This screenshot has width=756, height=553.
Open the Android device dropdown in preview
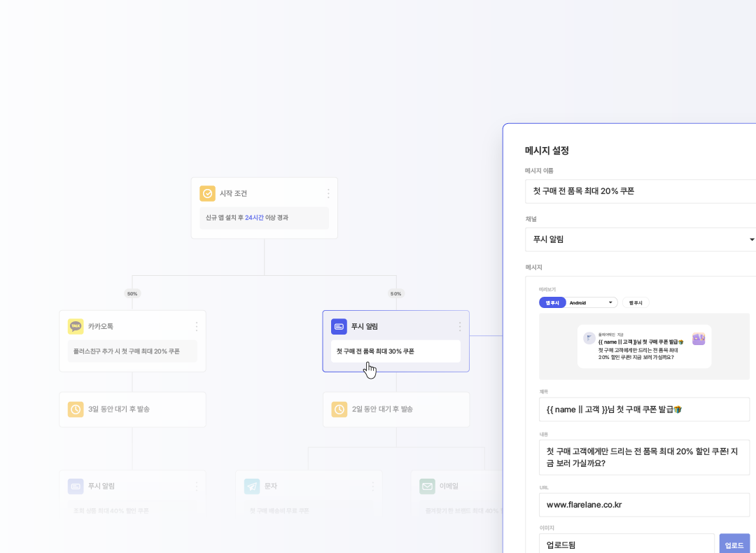[x=591, y=302]
